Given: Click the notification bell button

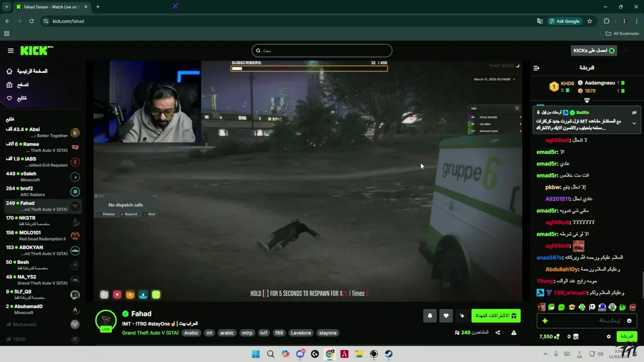Looking at the screenshot, I should (x=430, y=316).
